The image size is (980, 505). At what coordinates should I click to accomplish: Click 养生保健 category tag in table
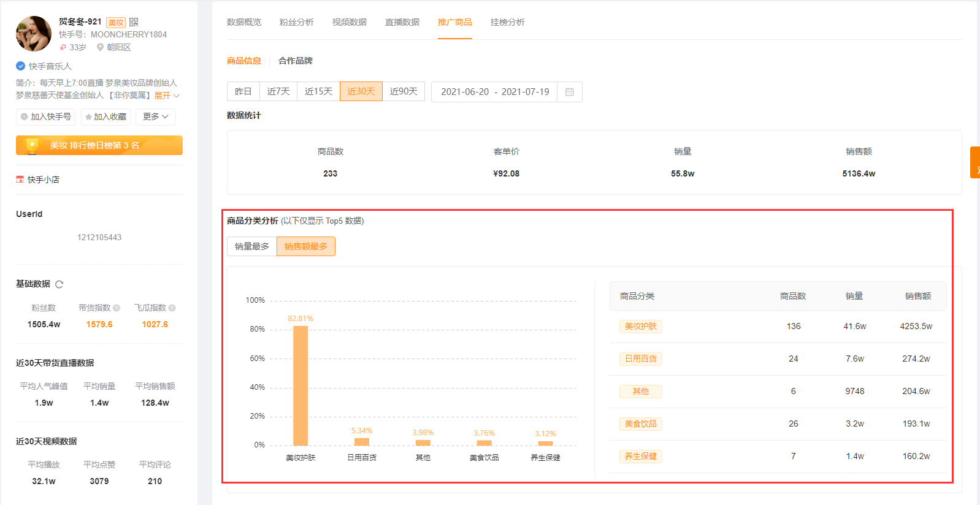641,456
